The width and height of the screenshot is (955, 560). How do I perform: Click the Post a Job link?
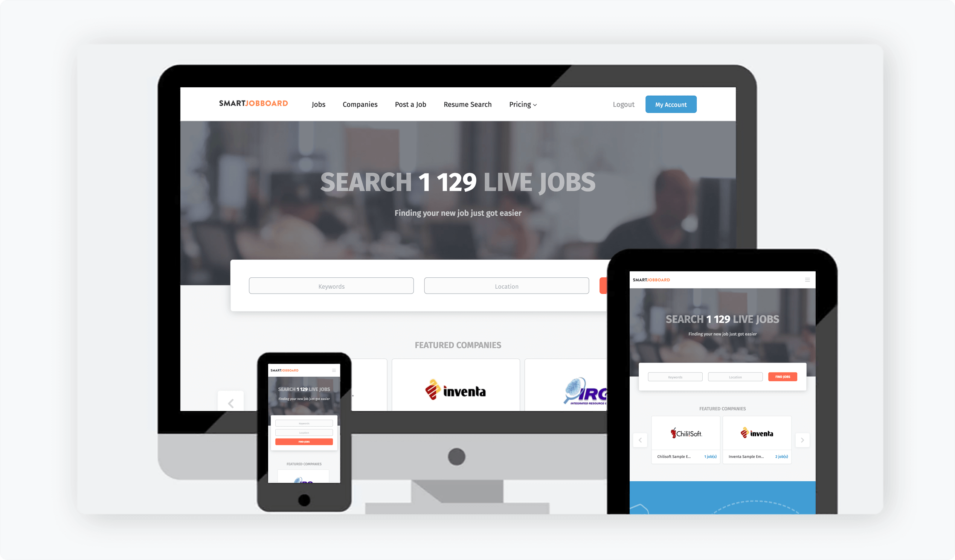[410, 104]
